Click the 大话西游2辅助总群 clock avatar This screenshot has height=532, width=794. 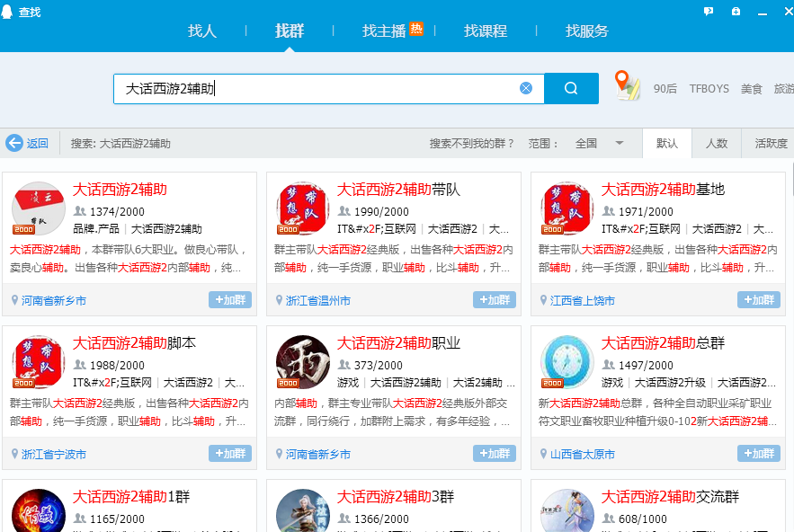pos(567,362)
